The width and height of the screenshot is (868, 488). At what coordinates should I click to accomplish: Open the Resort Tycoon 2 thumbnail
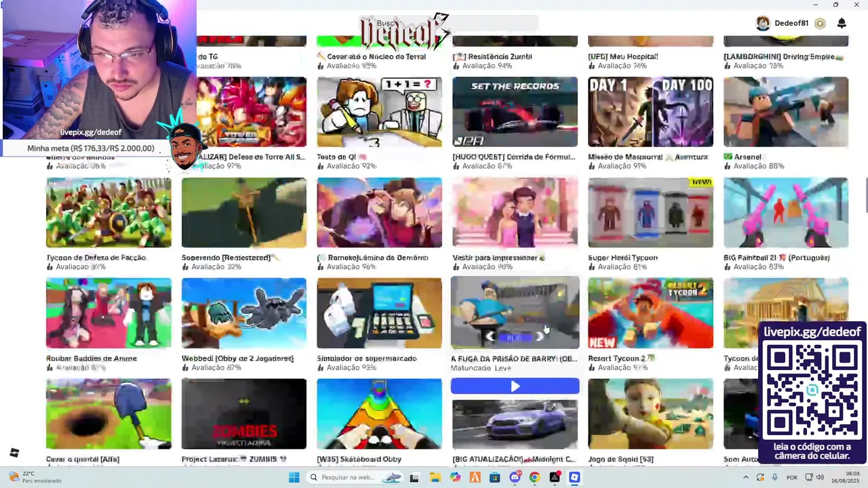pos(650,313)
